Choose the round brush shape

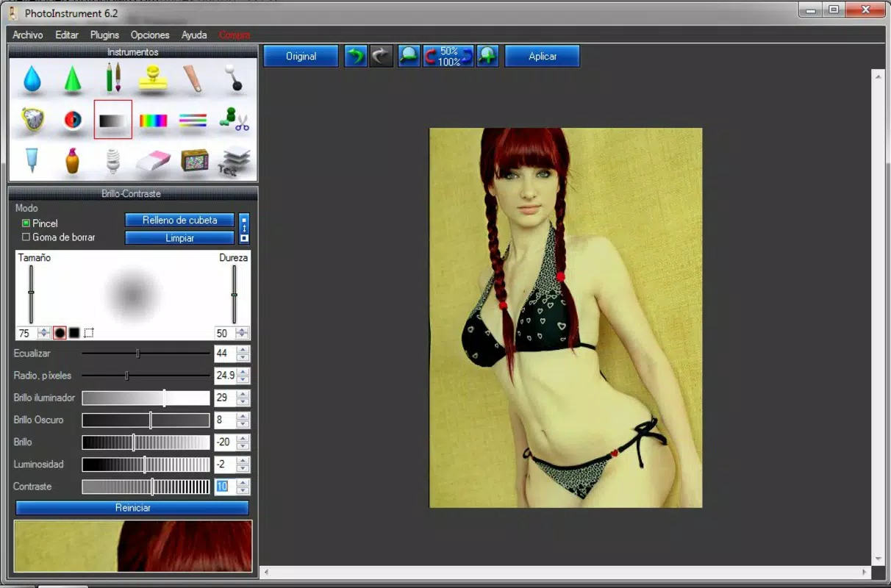tap(60, 333)
